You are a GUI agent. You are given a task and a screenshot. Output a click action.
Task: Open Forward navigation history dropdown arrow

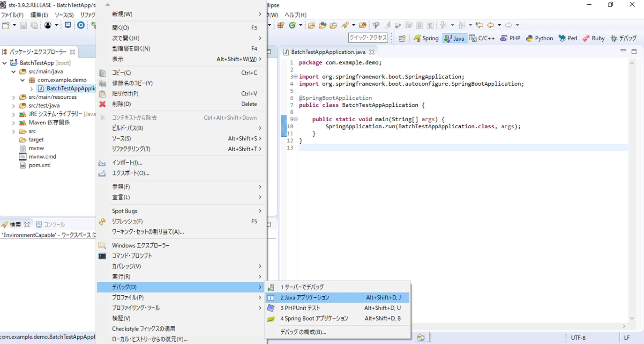517,25
